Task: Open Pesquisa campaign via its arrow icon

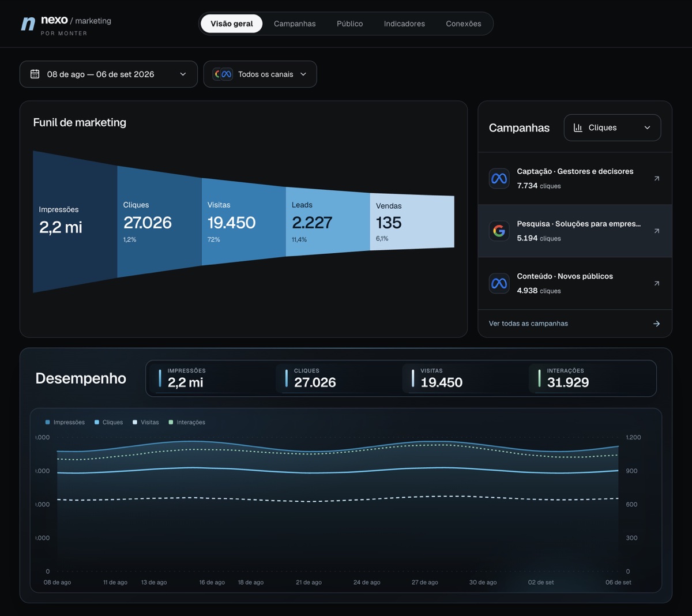Action: tap(656, 231)
